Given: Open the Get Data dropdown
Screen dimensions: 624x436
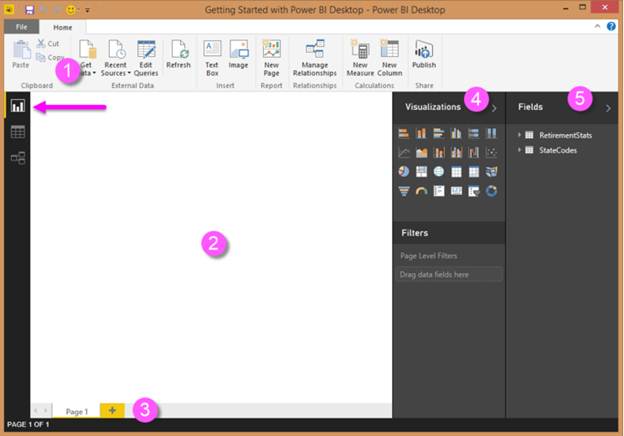Looking at the screenshot, I should [87, 58].
